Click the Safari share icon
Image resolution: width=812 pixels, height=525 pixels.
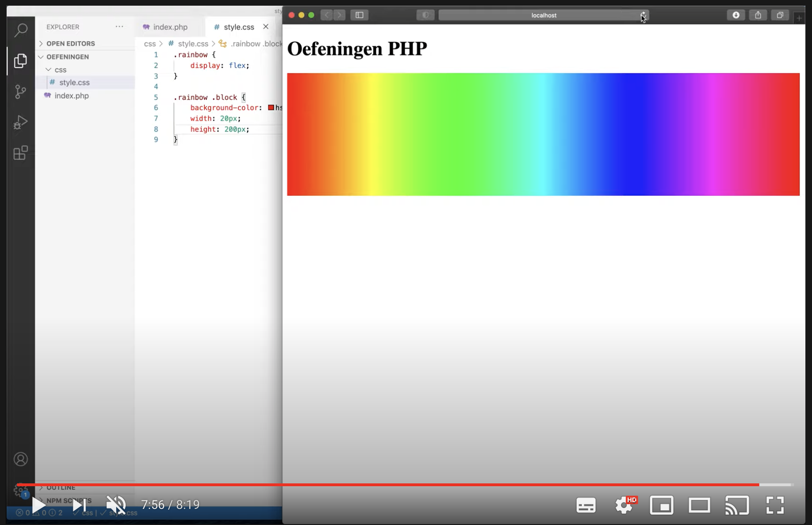pyautogui.click(x=758, y=15)
